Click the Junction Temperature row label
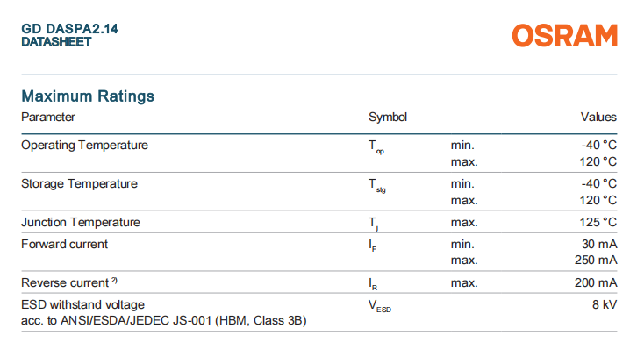 81,222
